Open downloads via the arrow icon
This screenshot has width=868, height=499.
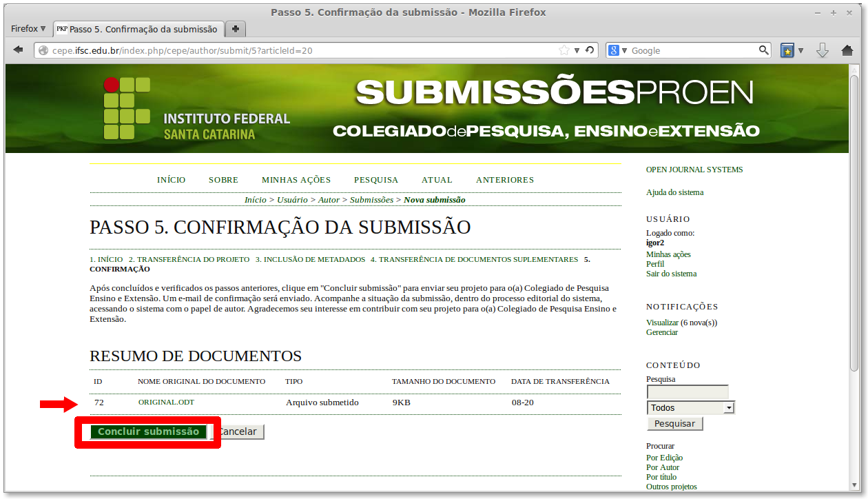[822, 50]
